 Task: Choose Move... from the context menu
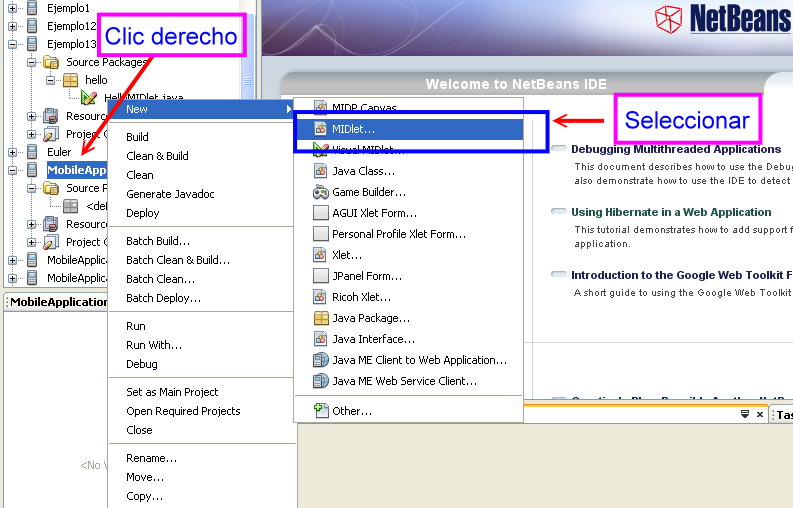(201, 477)
